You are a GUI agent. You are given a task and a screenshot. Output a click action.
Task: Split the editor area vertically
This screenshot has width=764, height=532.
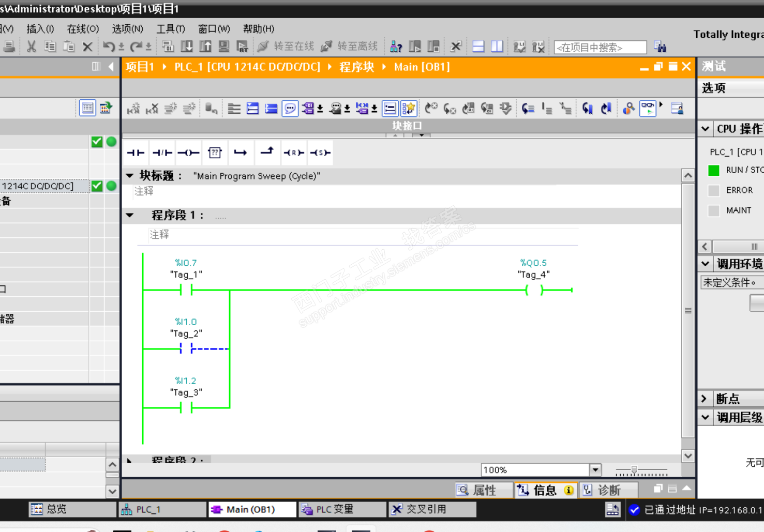tap(497, 47)
